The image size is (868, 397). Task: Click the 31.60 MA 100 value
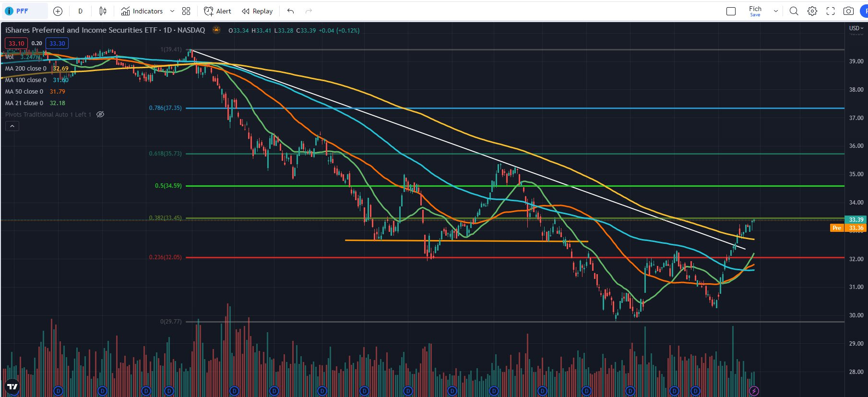point(60,80)
